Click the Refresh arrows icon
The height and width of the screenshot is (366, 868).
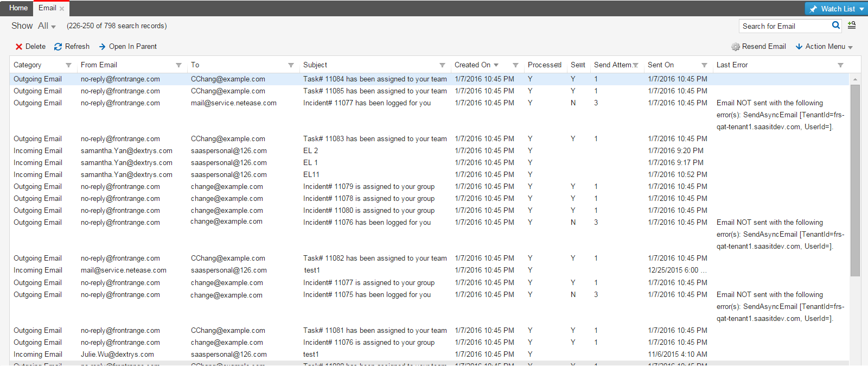click(58, 47)
